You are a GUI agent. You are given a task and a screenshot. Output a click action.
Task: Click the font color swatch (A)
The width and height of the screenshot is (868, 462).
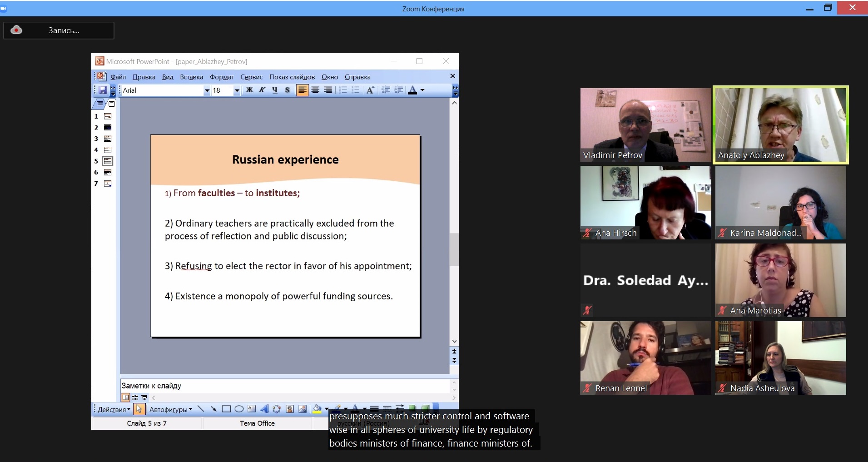pos(412,90)
